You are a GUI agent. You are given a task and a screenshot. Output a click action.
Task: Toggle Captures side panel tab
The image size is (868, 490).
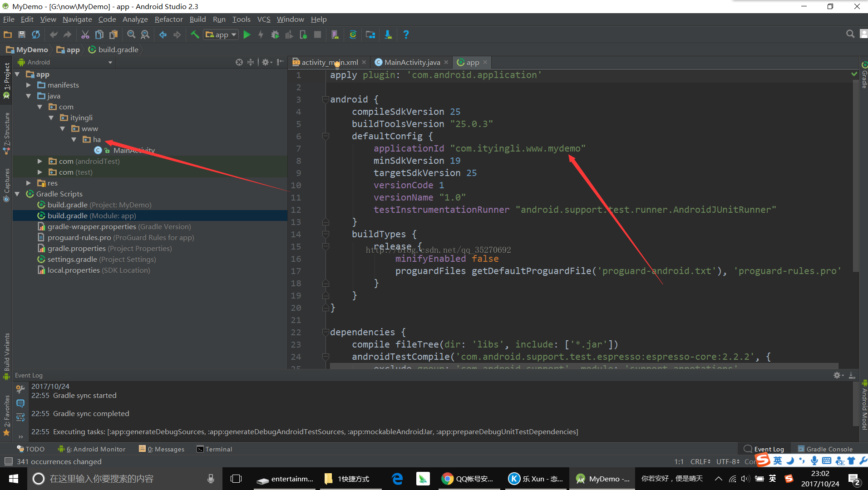click(x=6, y=184)
